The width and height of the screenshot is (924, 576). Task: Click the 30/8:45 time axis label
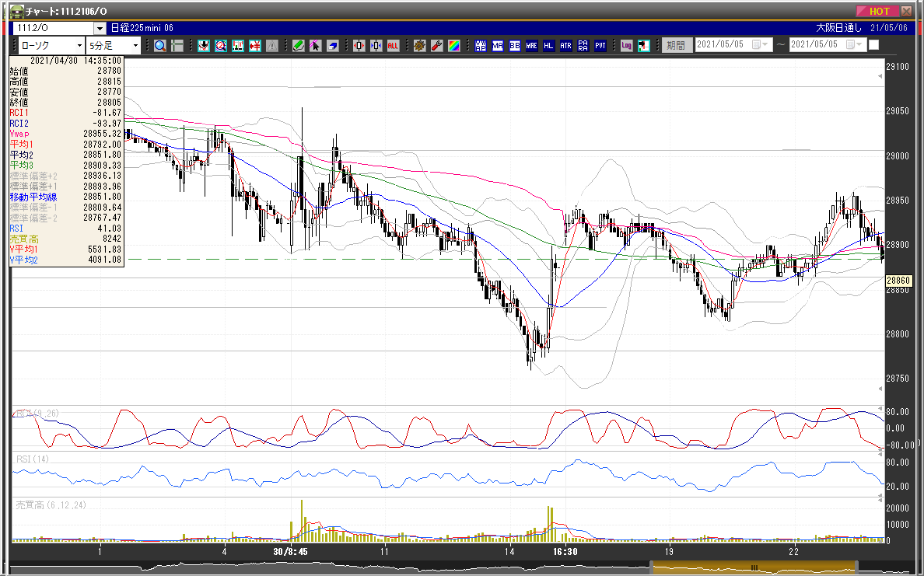[x=290, y=551]
